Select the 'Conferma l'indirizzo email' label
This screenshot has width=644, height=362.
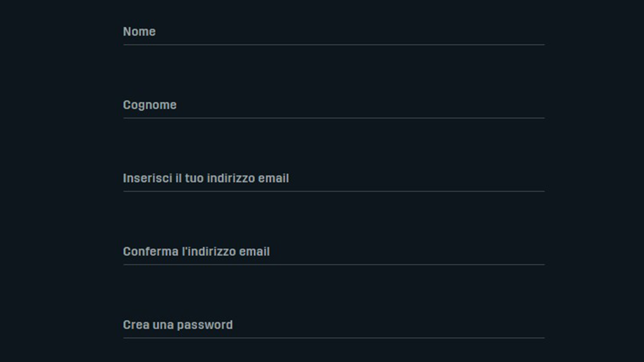pyautogui.click(x=197, y=251)
